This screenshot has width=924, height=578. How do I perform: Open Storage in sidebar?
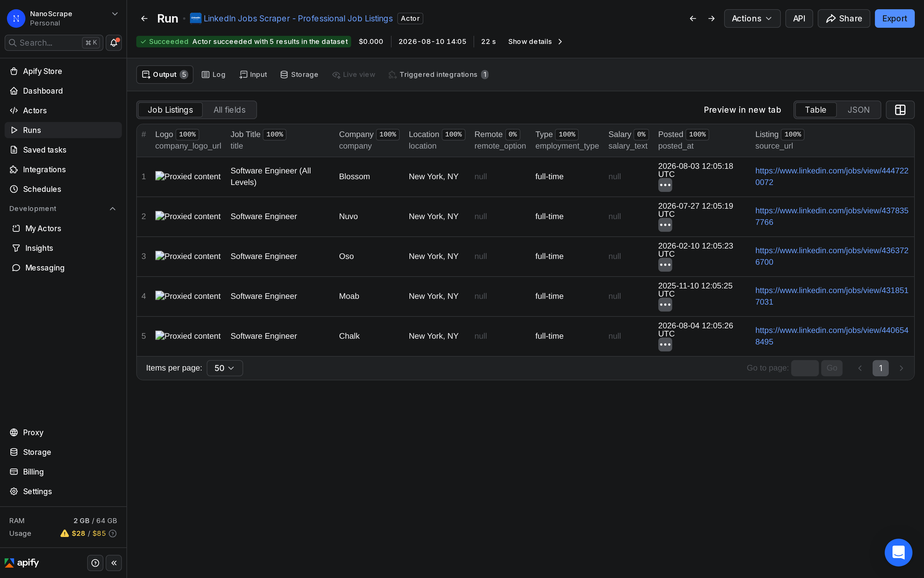coord(63,452)
